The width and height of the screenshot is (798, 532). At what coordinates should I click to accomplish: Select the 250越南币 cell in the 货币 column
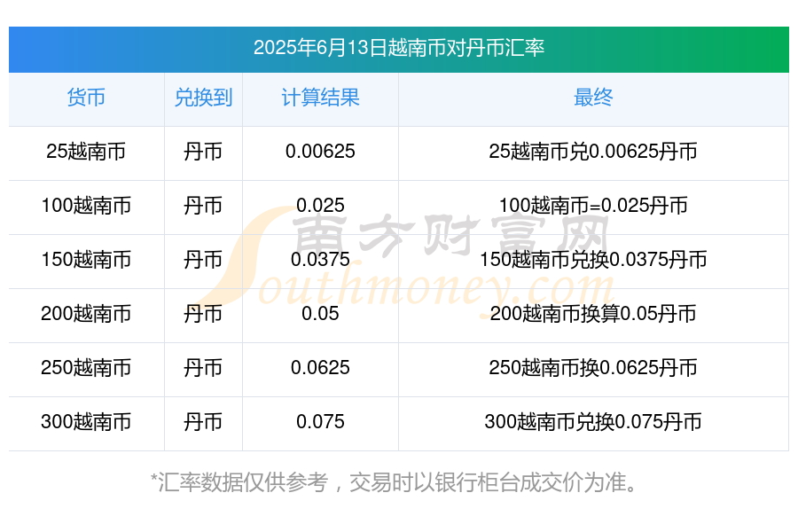tap(86, 368)
